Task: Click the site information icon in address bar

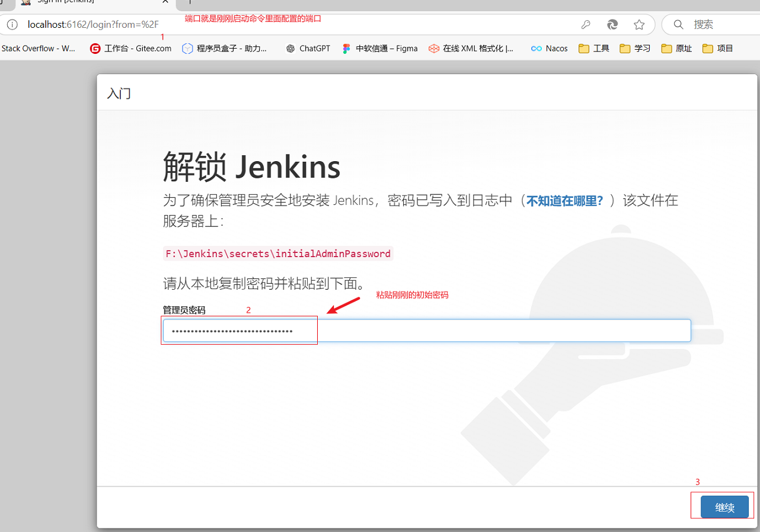Action: pyautogui.click(x=12, y=25)
